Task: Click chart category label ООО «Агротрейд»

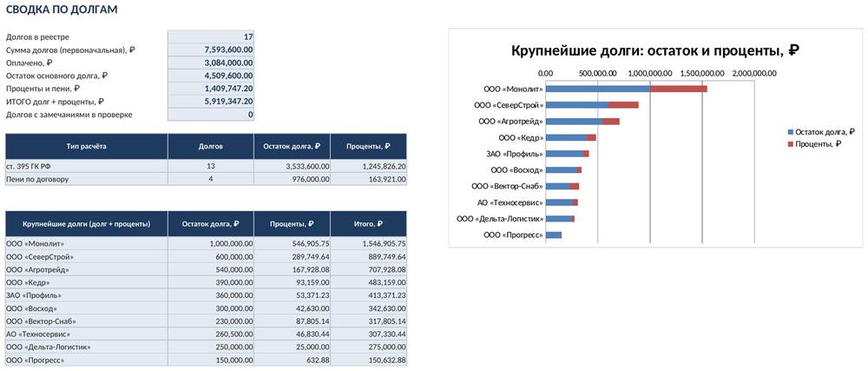Action: coord(511,122)
